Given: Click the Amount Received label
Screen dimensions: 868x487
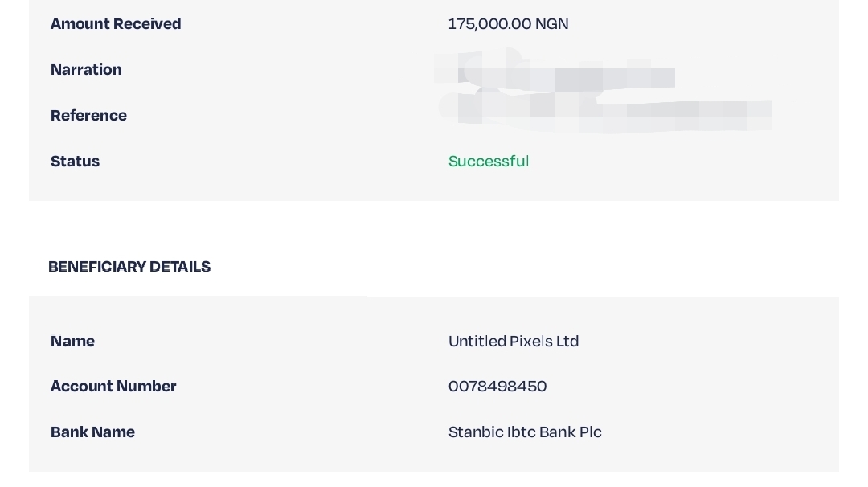Looking at the screenshot, I should pos(116,24).
